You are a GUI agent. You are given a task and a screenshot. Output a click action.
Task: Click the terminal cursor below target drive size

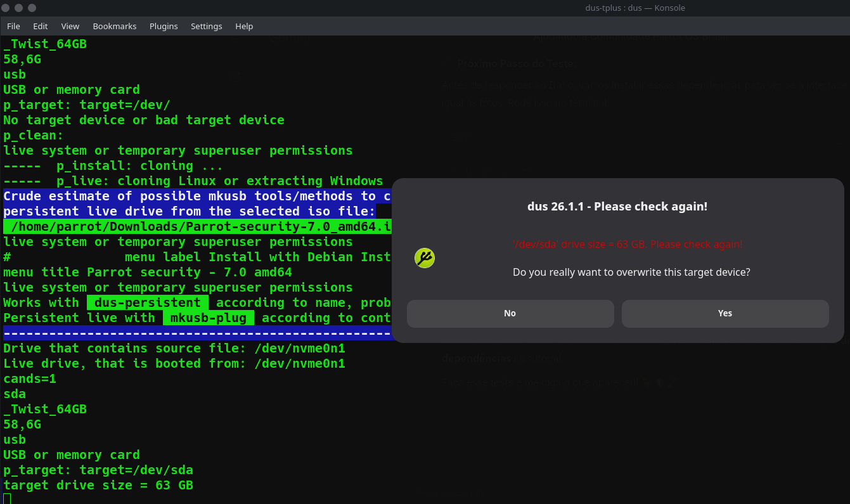coord(7,499)
